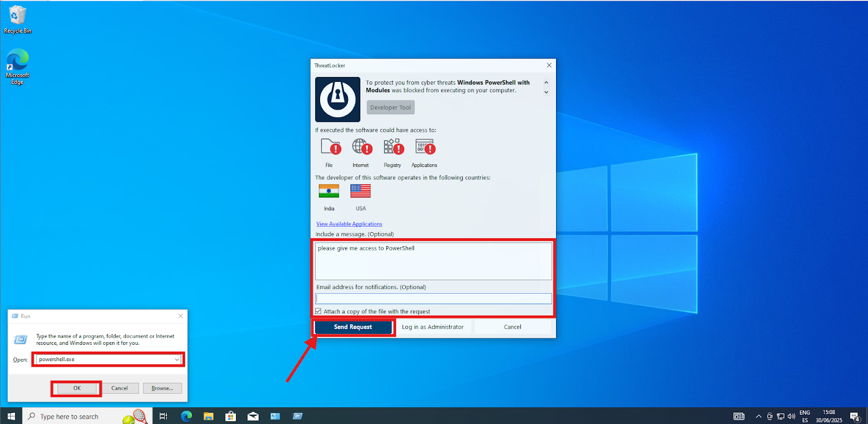Click the ThreatLocker padlock logo

point(337,99)
